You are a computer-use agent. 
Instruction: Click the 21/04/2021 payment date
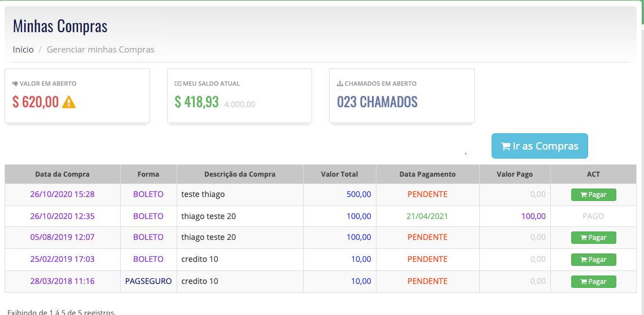click(428, 216)
